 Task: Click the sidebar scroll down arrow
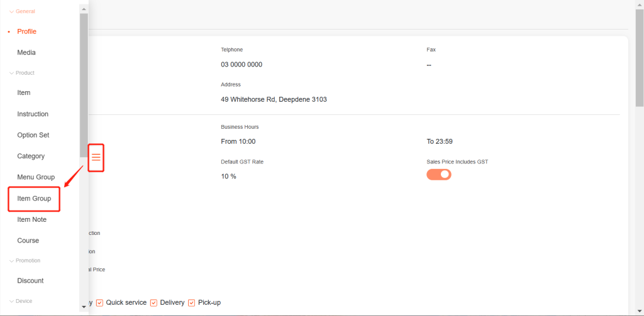[x=84, y=307]
